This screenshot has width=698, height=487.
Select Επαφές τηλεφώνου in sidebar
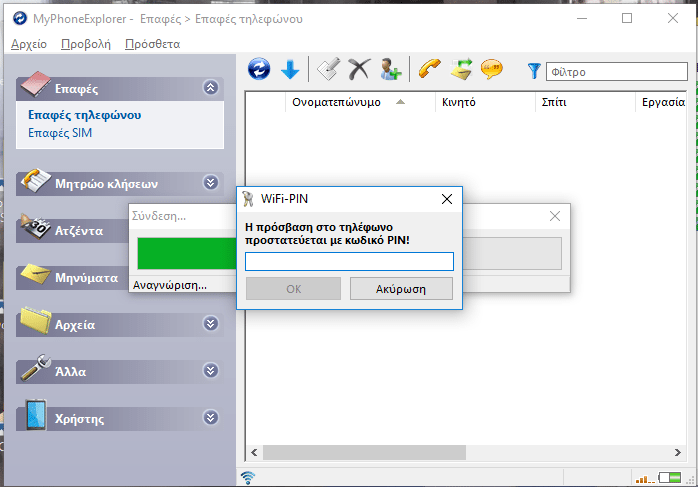[x=85, y=115]
